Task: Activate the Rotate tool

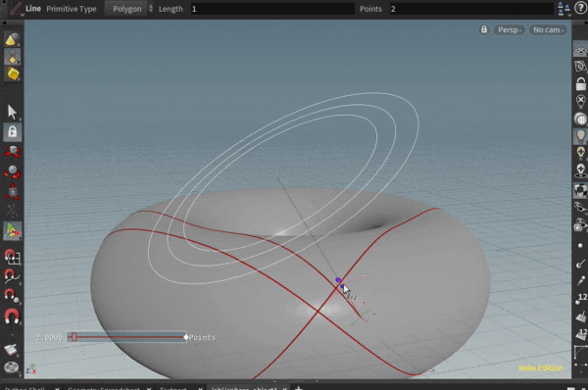Action: (13, 171)
